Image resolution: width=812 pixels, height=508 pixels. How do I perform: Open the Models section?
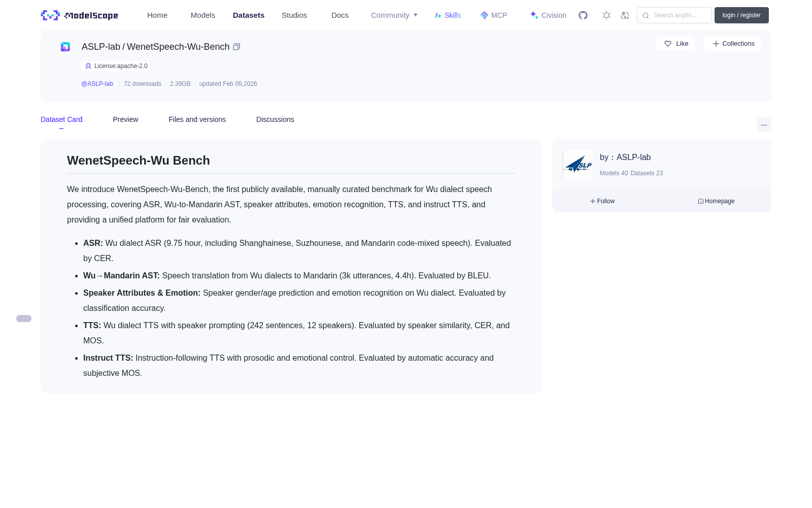click(x=203, y=15)
